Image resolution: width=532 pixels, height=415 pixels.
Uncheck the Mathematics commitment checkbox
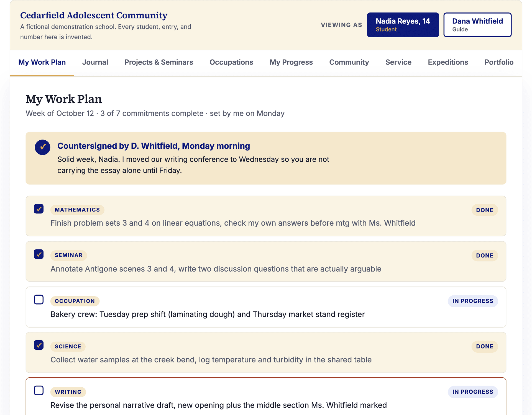(x=39, y=209)
